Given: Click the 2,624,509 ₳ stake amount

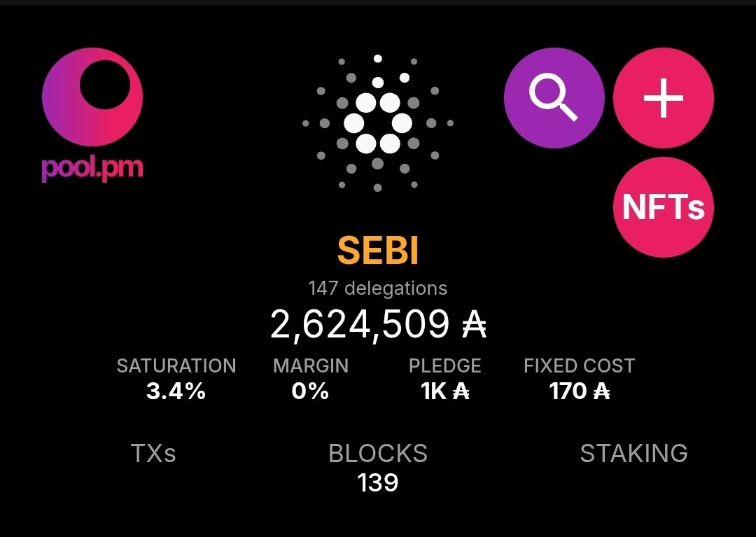Looking at the screenshot, I should (x=378, y=325).
